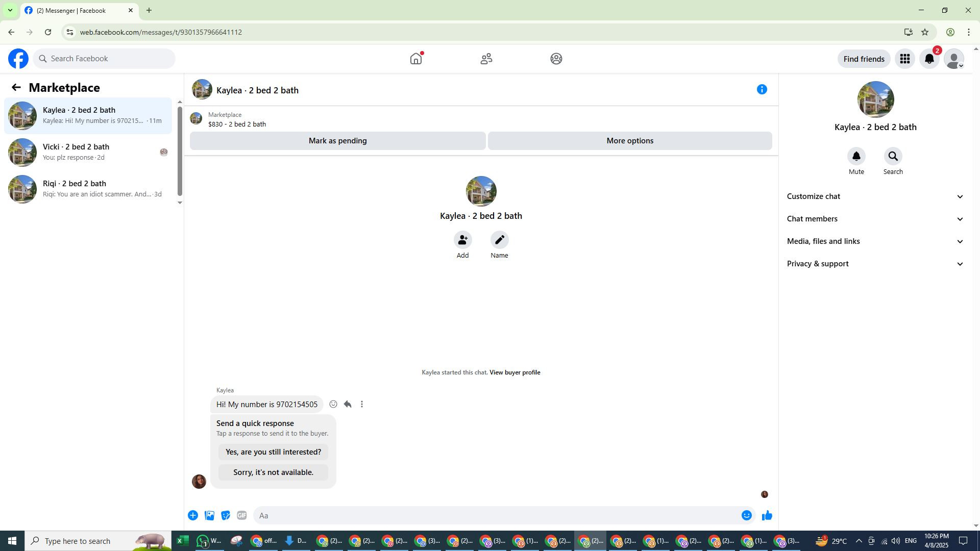Reply to Kaylea's message with arrow icon
The height and width of the screenshot is (551, 980).
click(x=348, y=405)
